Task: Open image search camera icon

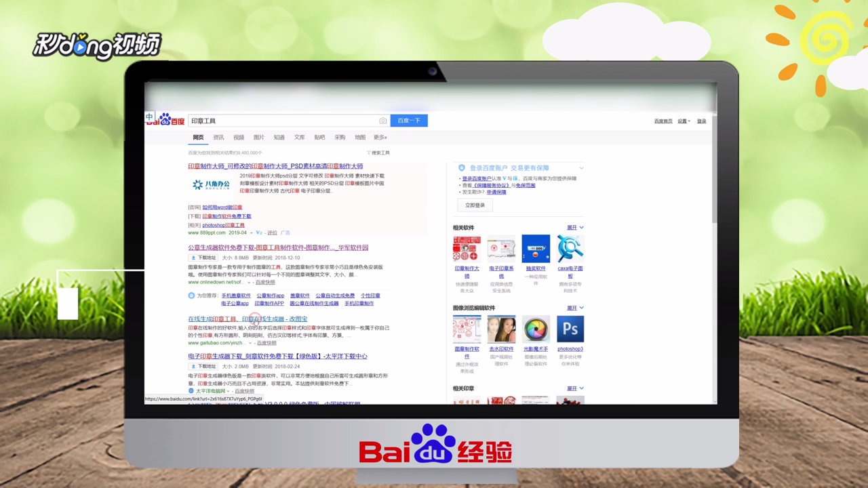Action: (x=382, y=121)
